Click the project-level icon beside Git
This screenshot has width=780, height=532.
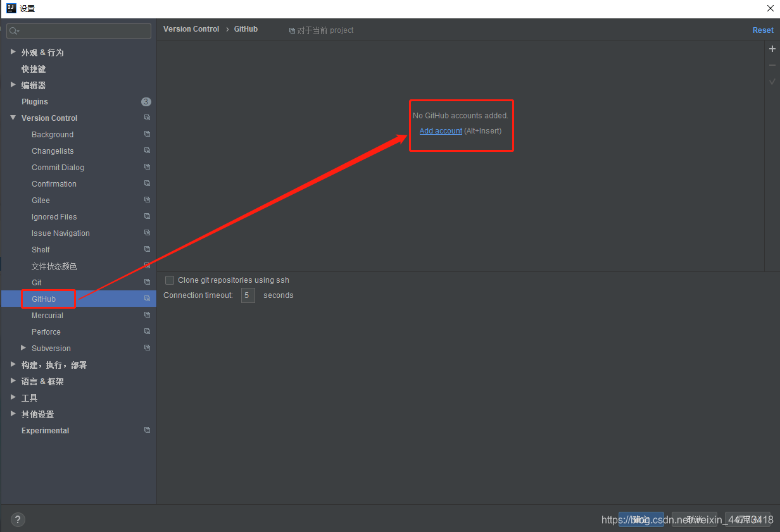point(147,282)
